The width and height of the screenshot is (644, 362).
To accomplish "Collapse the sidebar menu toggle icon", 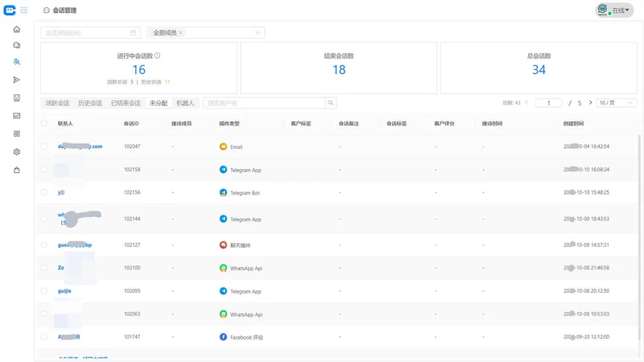I will (x=24, y=10).
